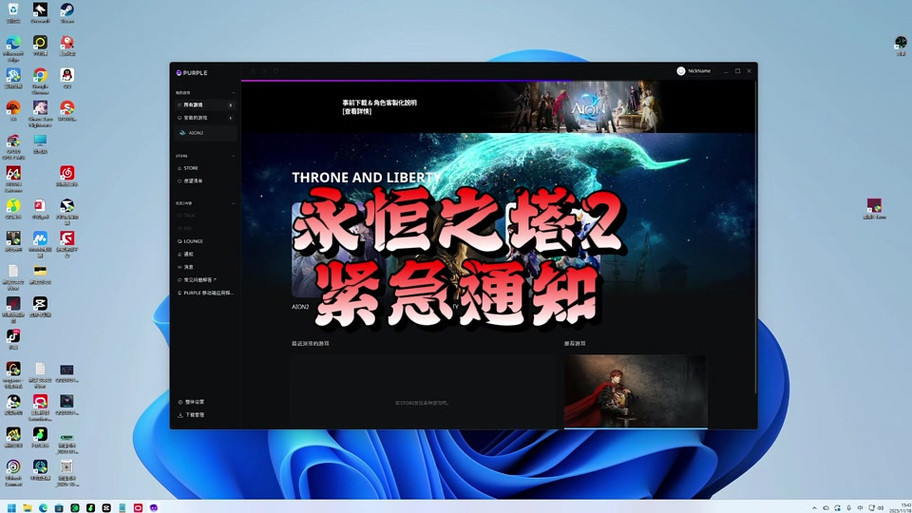Screen dimensions: 912x513
Task: Collapse the community section chevron above TALK
Action: pos(234,203)
